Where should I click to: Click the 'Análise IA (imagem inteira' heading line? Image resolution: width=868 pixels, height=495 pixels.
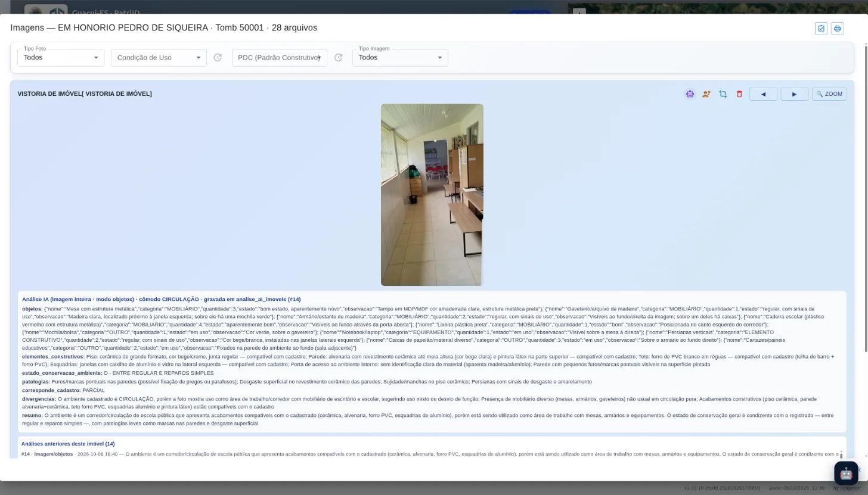162,299
